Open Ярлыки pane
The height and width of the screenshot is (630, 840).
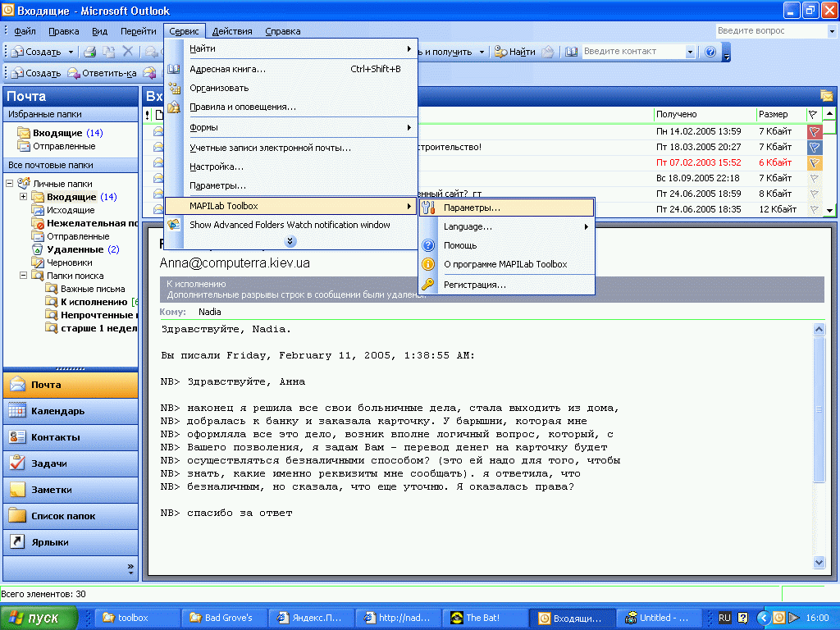pos(71,542)
